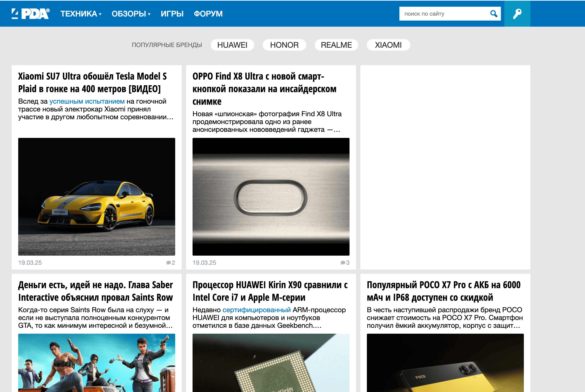
Task: Click the 'успешным испытанием' link
Action: tap(87, 101)
